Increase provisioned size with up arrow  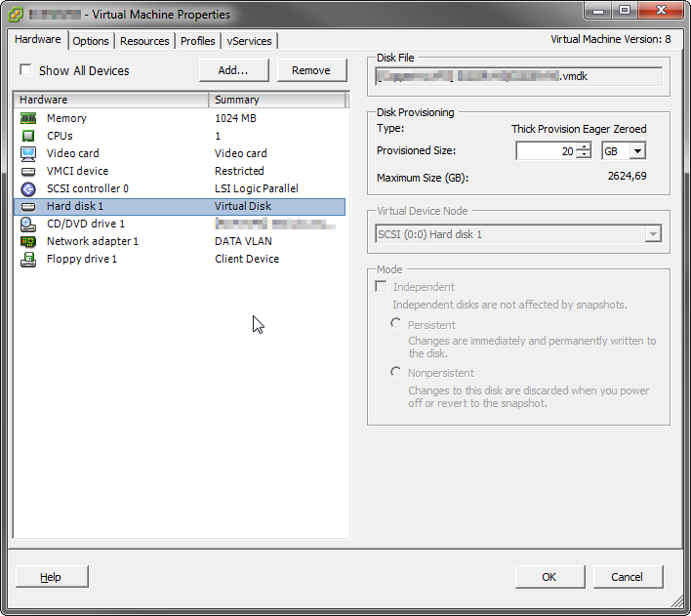584,146
